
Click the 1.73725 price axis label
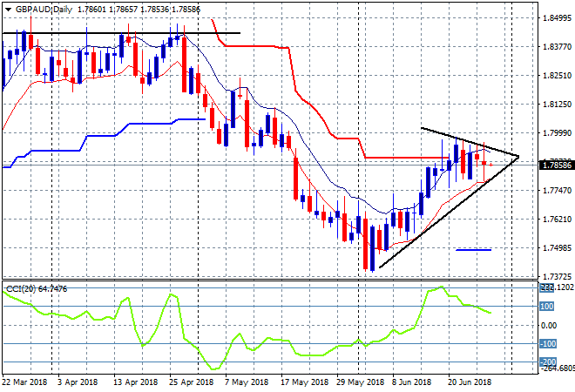pyautogui.click(x=557, y=276)
